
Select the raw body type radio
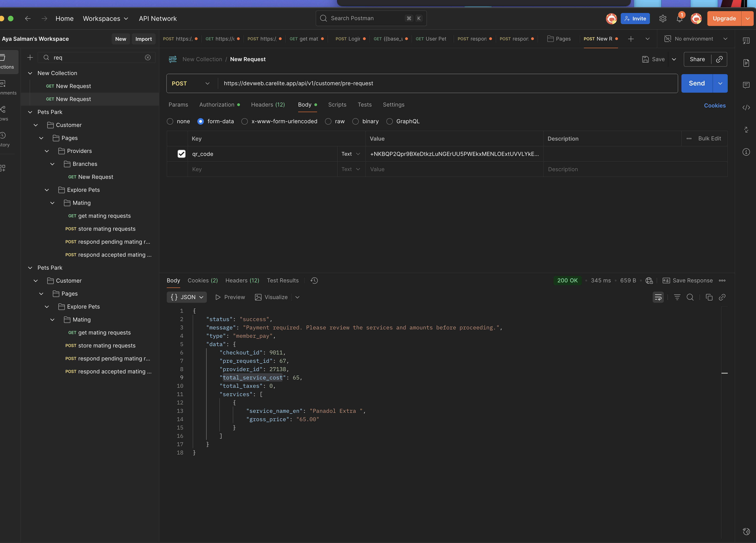coord(328,121)
